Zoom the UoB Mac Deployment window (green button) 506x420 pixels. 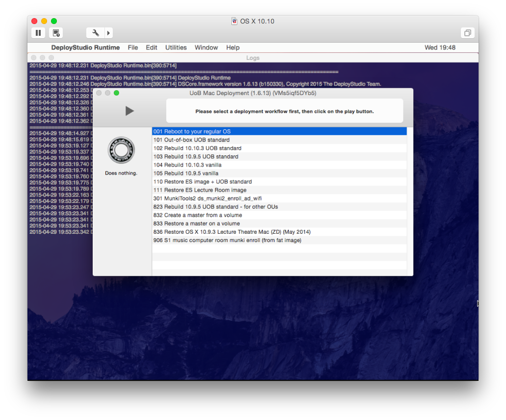pos(117,93)
